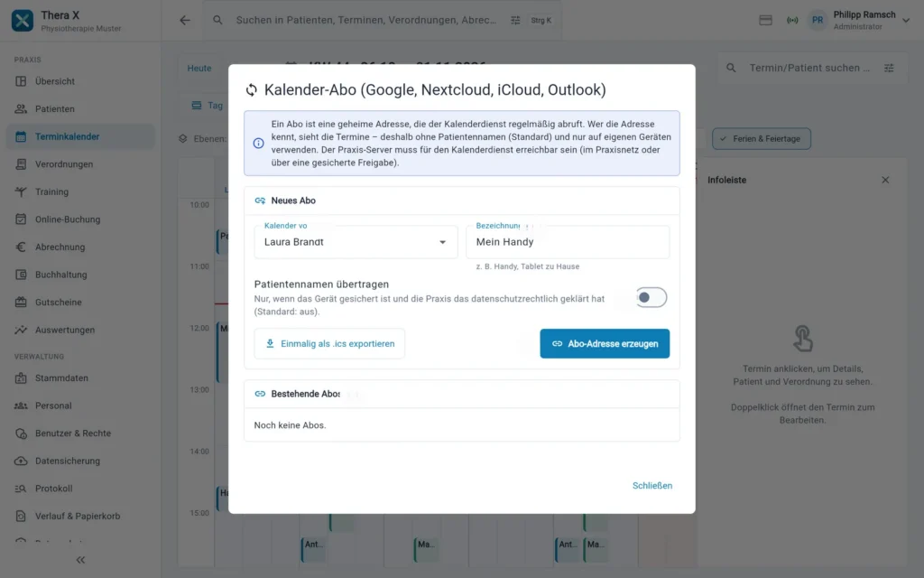Click the Ebenen layers icon
The image size is (924, 578).
pos(183,138)
